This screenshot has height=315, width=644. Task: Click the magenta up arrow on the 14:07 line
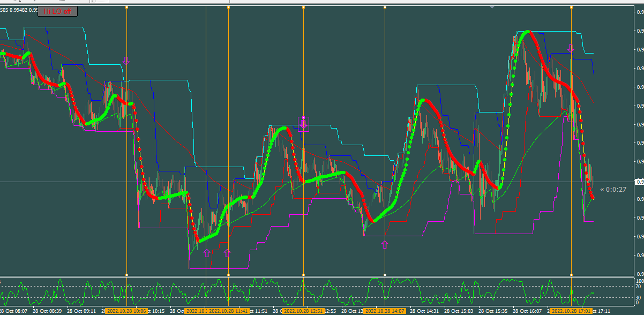point(385,244)
